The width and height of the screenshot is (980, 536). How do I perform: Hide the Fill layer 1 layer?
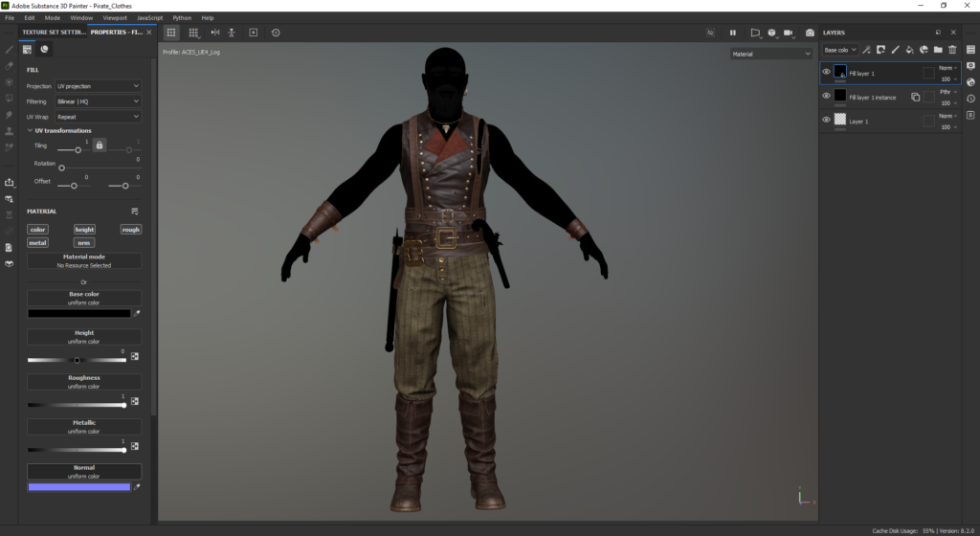coord(826,72)
